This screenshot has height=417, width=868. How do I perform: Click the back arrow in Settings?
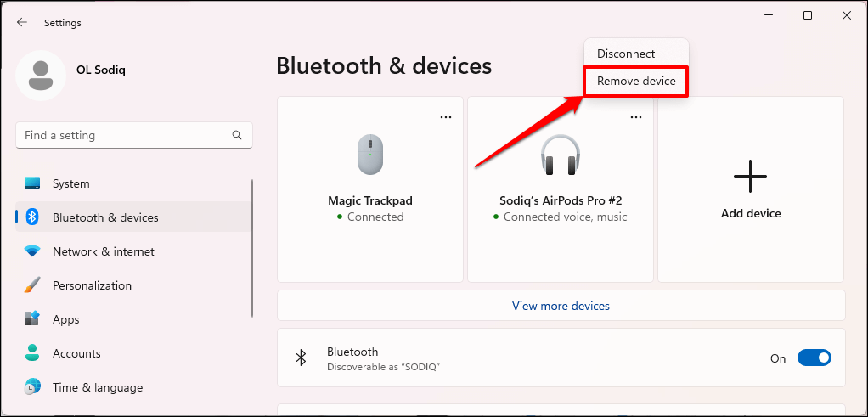tap(22, 23)
